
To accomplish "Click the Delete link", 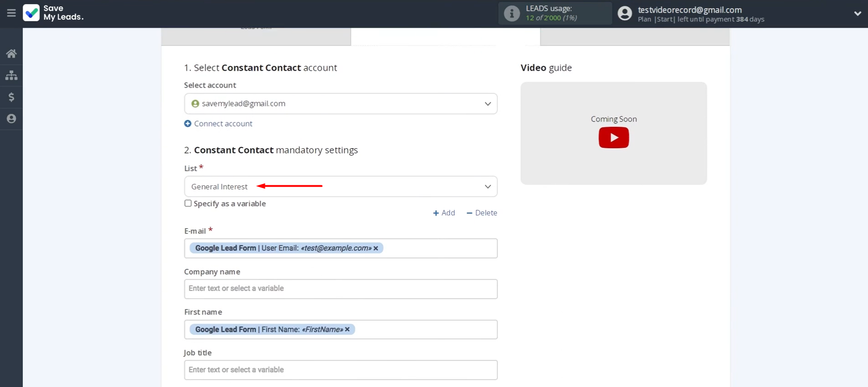I will pos(482,213).
